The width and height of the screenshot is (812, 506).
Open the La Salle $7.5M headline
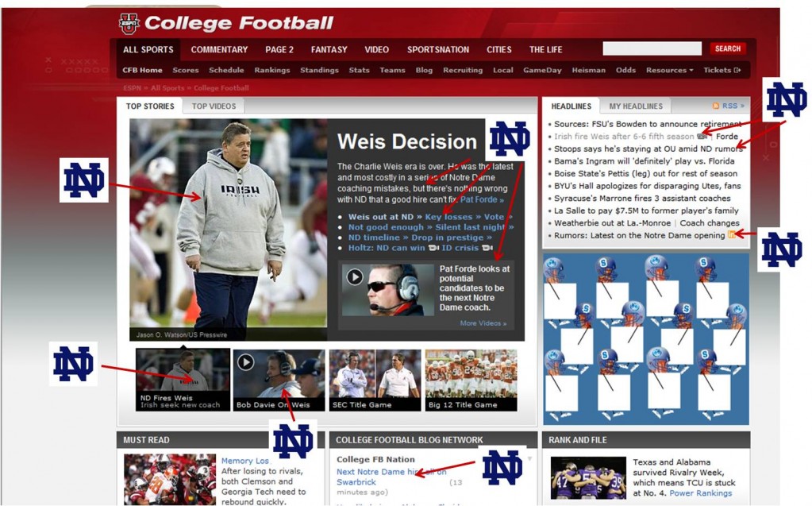[646, 211]
